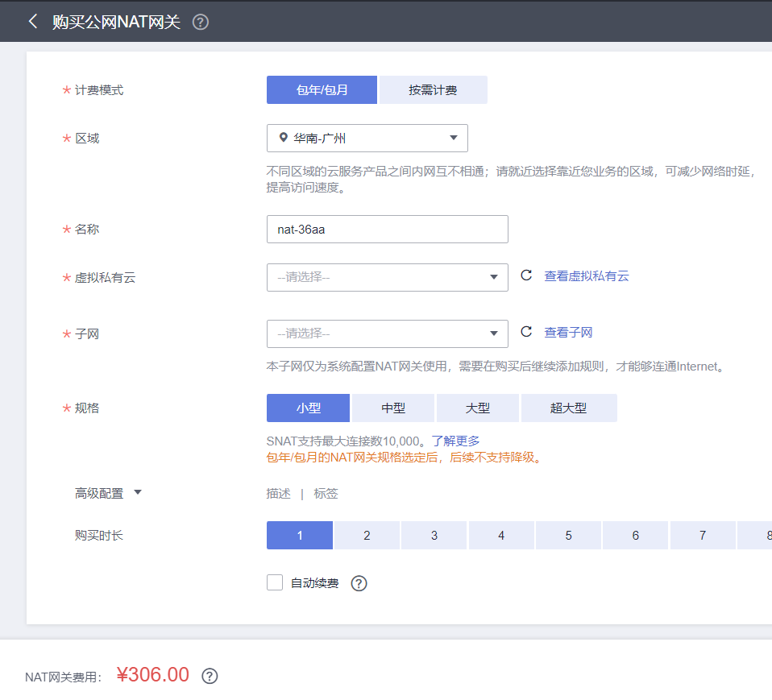Viewport: 772px width, 700px height.
Task: Open help icon next to 自动续费
Action: pos(359,583)
